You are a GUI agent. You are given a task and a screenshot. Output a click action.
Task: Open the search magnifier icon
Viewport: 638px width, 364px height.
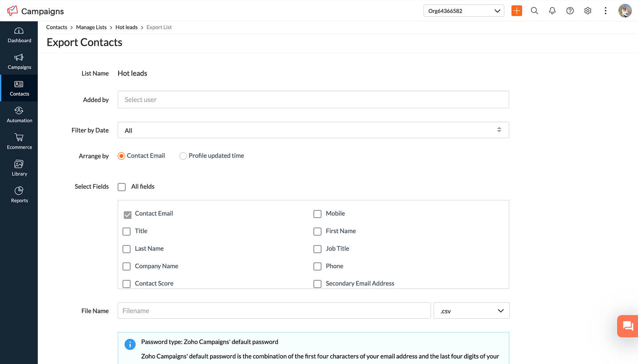[x=535, y=11]
